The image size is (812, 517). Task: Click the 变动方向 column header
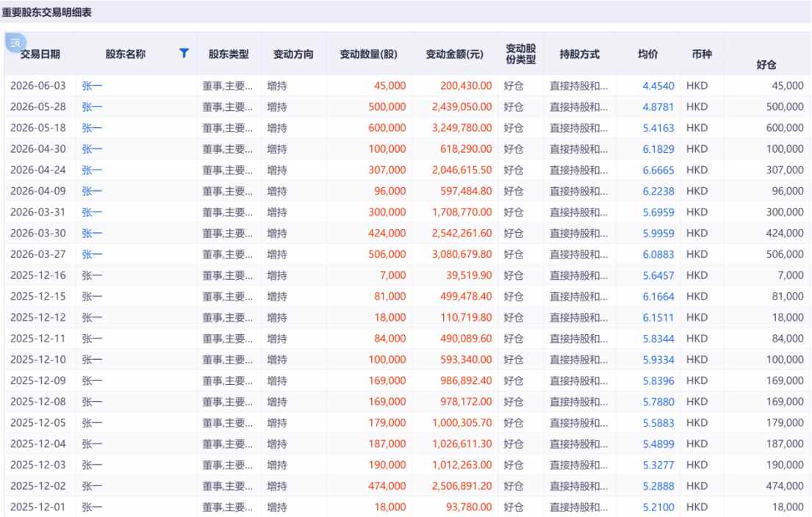point(293,54)
